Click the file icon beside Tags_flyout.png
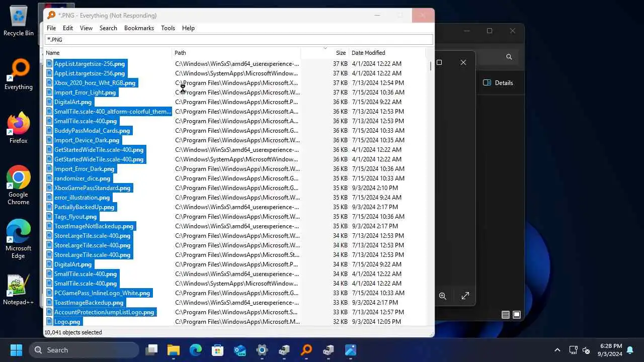This screenshot has width=644, height=362. pos(49,217)
